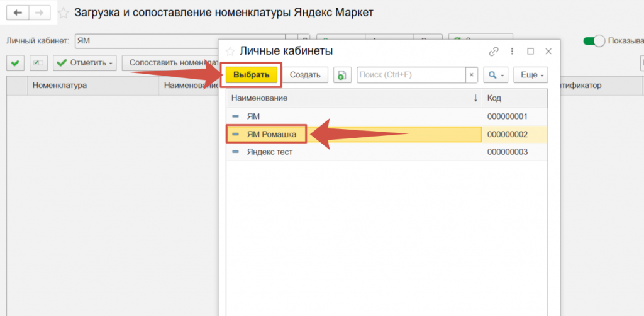The image size is (644, 316).
Task: Star the Личные кабинеты dialog as favorite
Action: tap(230, 51)
